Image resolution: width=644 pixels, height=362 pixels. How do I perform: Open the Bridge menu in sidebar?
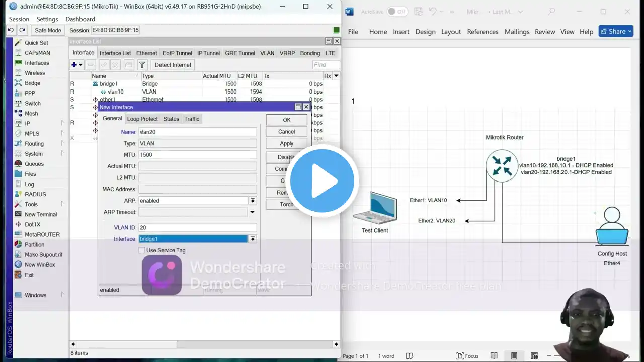[32, 83]
